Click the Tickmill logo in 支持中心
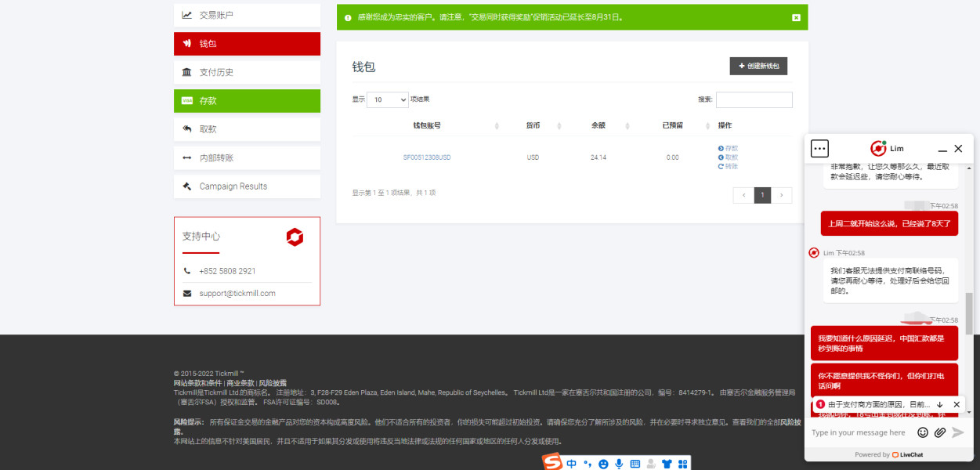This screenshot has height=470, width=980. pyautogui.click(x=295, y=237)
